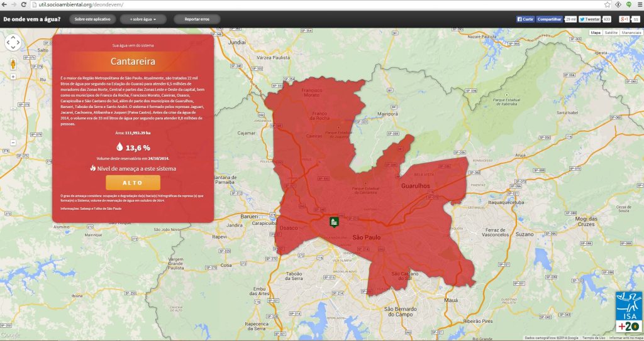Click the 'Área: 111,992.39 ha' text
This screenshot has width=644, height=341.
pos(133,133)
